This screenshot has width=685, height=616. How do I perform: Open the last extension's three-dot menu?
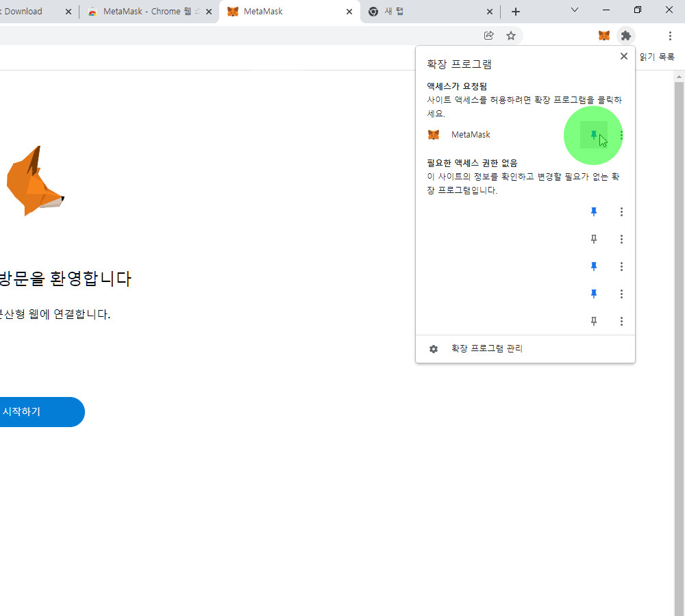coord(621,321)
